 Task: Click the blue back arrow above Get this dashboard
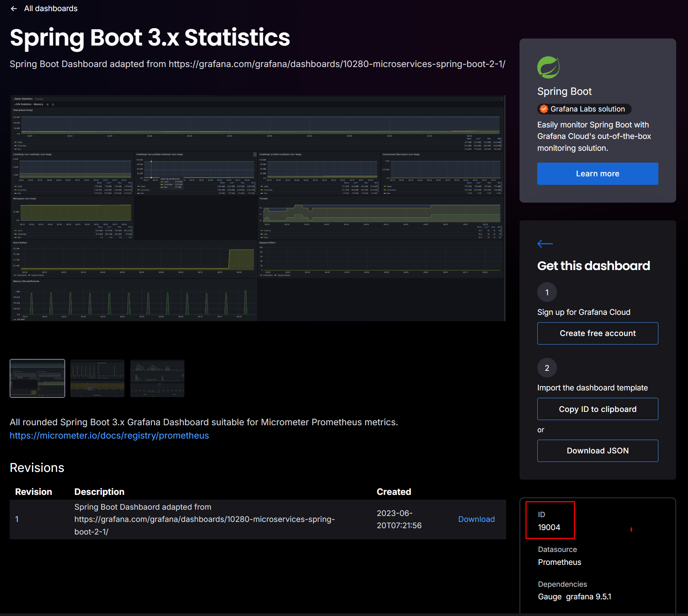[x=545, y=243]
